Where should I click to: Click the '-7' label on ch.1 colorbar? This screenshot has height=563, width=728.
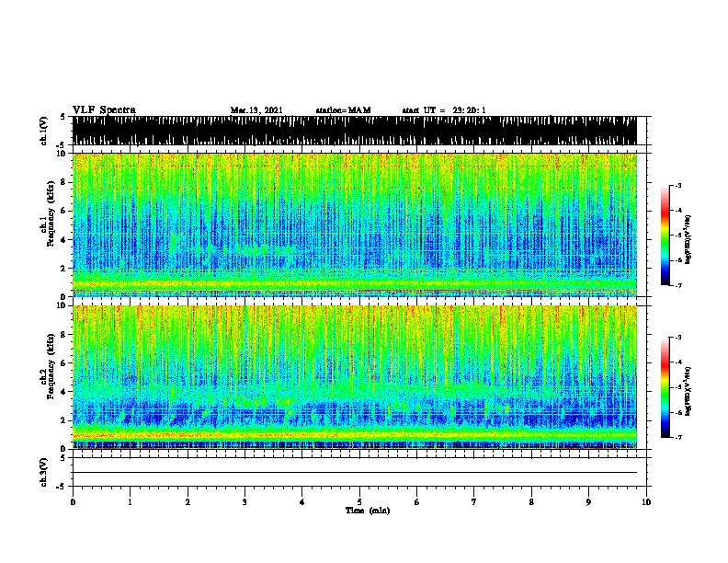point(677,285)
